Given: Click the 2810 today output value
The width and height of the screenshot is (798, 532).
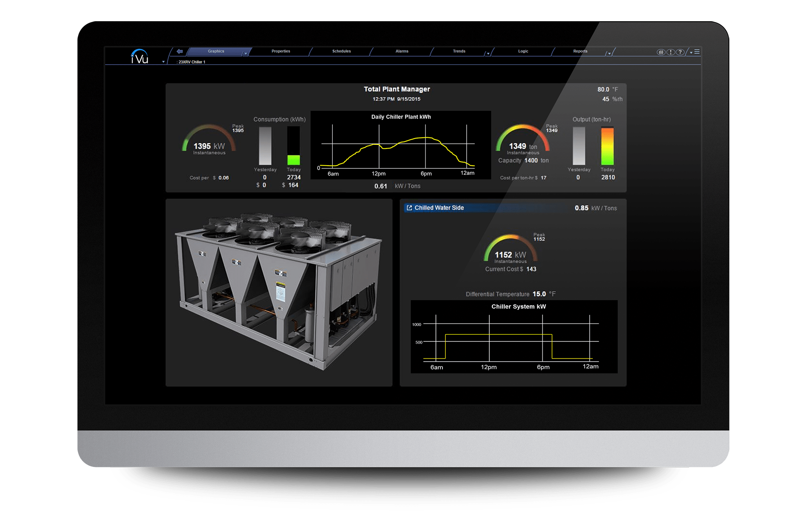Looking at the screenshot, I should pyautogui.click(x=608, y=177).
